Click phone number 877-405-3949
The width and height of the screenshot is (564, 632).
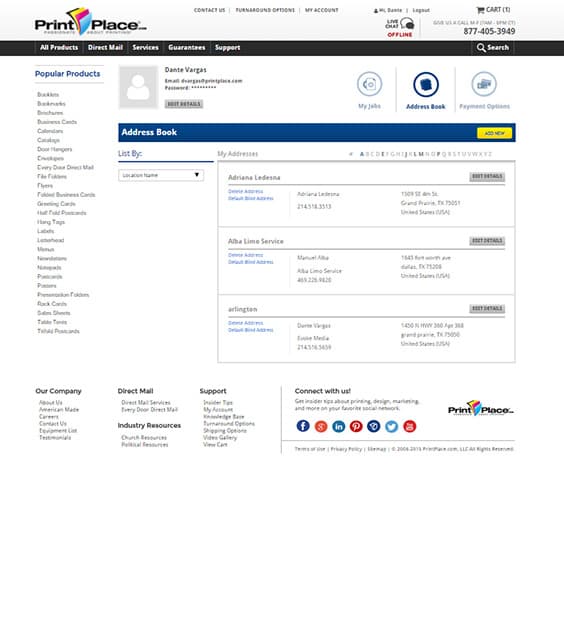(x=489, y=31)
